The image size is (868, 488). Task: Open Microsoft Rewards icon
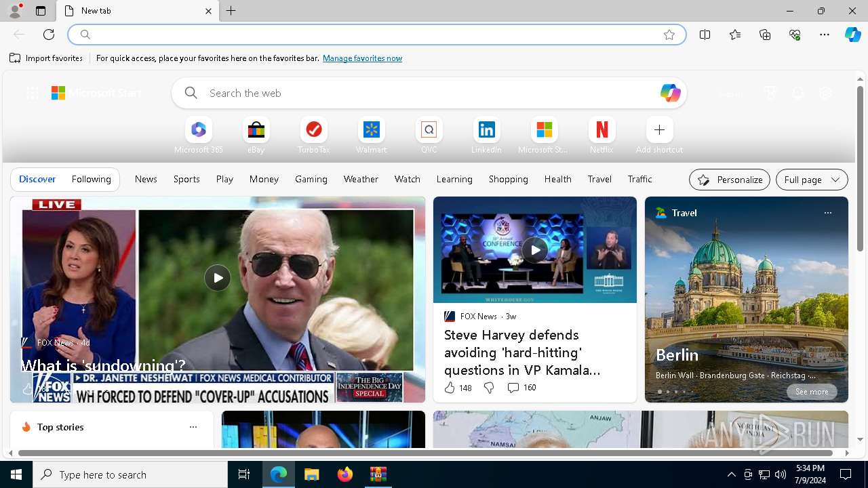point(770,93)
